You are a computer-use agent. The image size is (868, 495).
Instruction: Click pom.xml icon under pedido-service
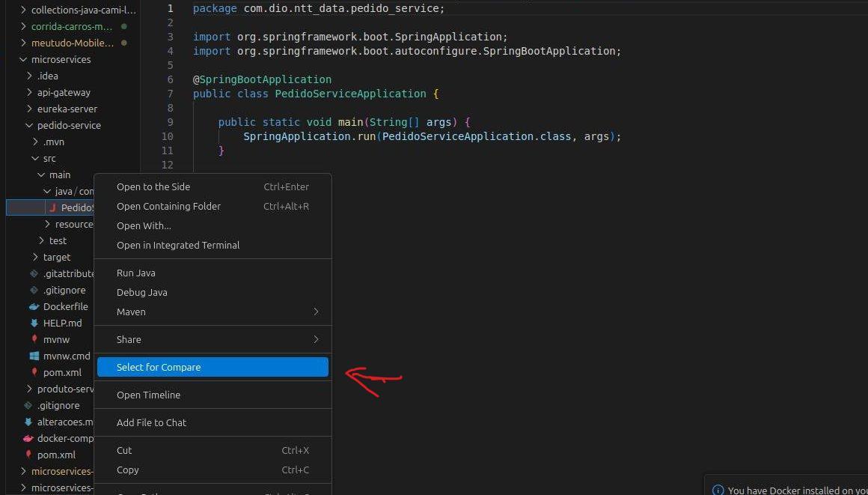pos(34,372)
